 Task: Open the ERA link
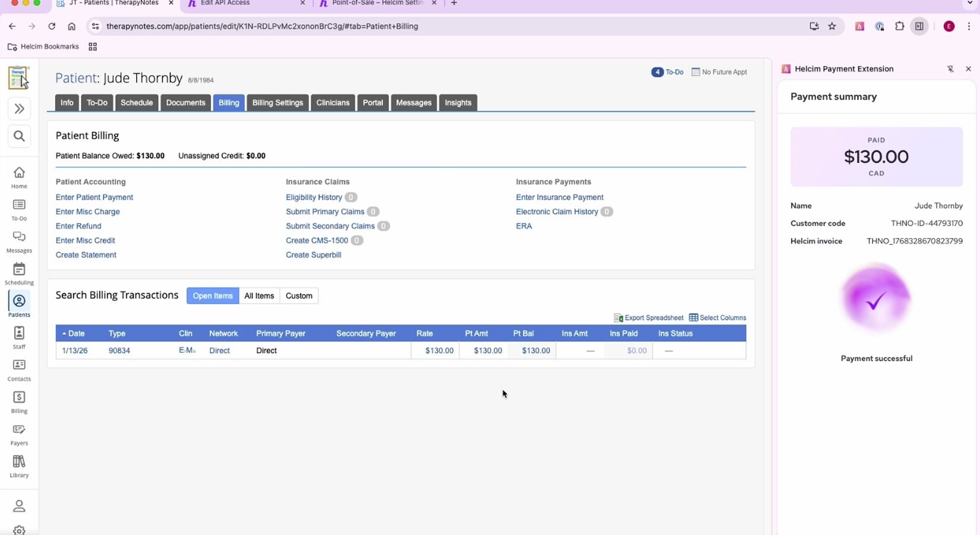pyautogui.click(x=524, y=226)
